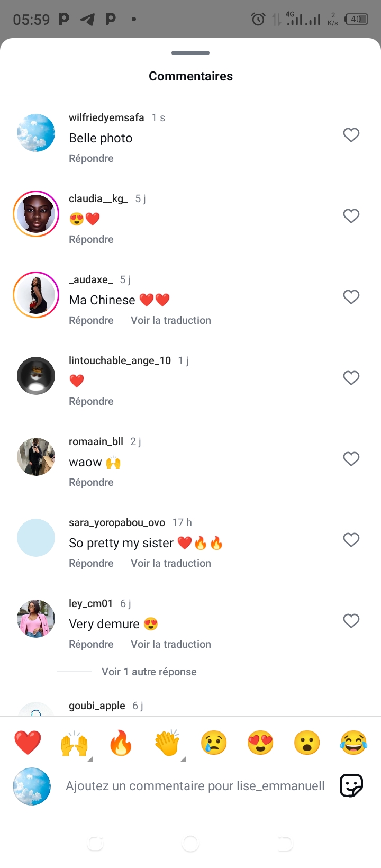The height and width of the screenshot is (868, 381).
Task: Open the claudia__kg_ profile picture story
Action: coord(36,214)
